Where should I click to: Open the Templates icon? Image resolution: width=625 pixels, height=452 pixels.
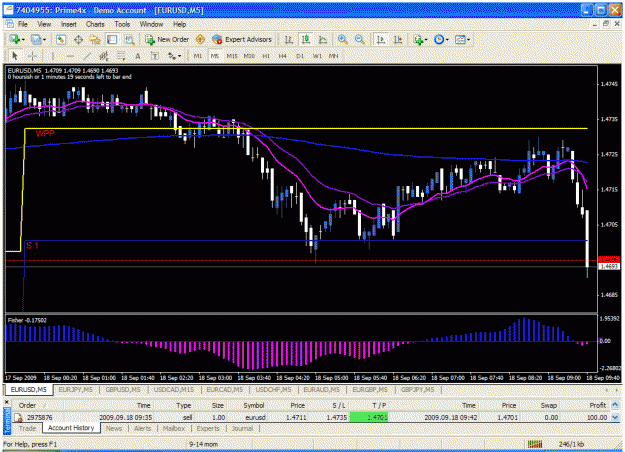460,39
